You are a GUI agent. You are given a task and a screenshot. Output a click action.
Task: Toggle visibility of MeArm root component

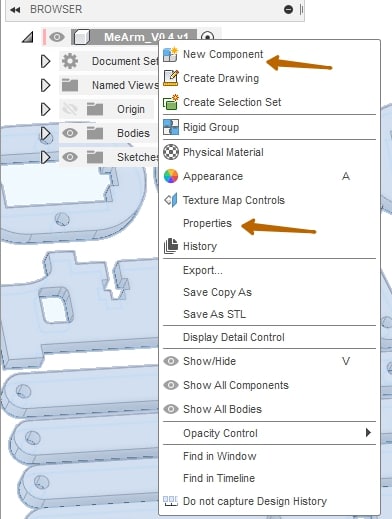[x=57, y=37]
